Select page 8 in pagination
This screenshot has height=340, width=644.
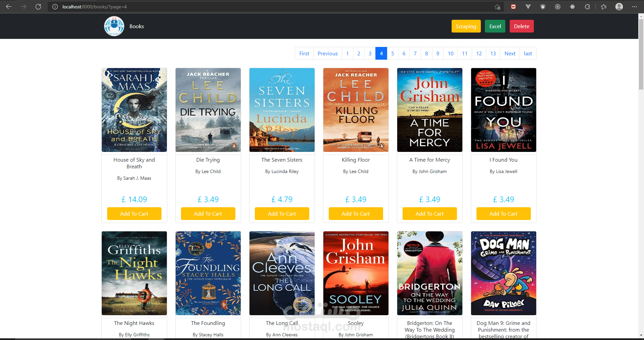click(426, 53)
